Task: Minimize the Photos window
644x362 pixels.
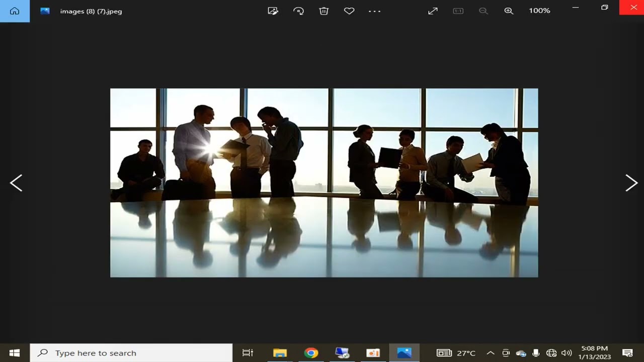Action: click(576, 8)
